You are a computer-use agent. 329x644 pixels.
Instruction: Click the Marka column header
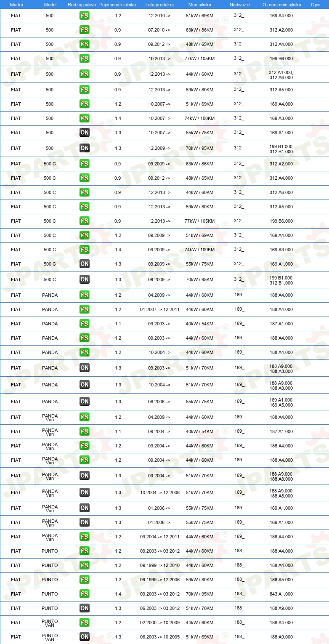[x=16, y=5]
